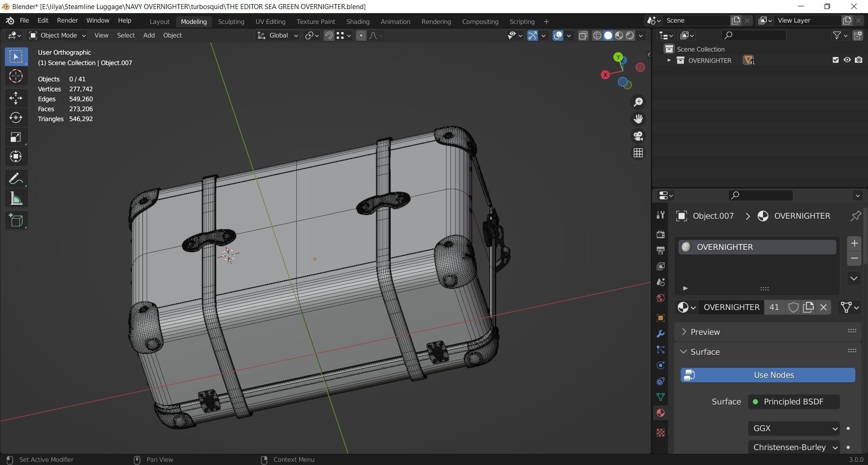The height and width of the screenshot is (465, 868).
Task: Choose the Annotate tool
Action: pyautogui.click(x=16, y=179)
